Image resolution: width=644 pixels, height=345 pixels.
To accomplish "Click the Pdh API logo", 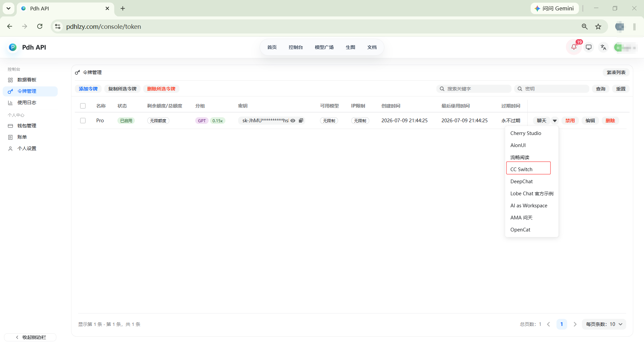I will click(x=13, y=47).
